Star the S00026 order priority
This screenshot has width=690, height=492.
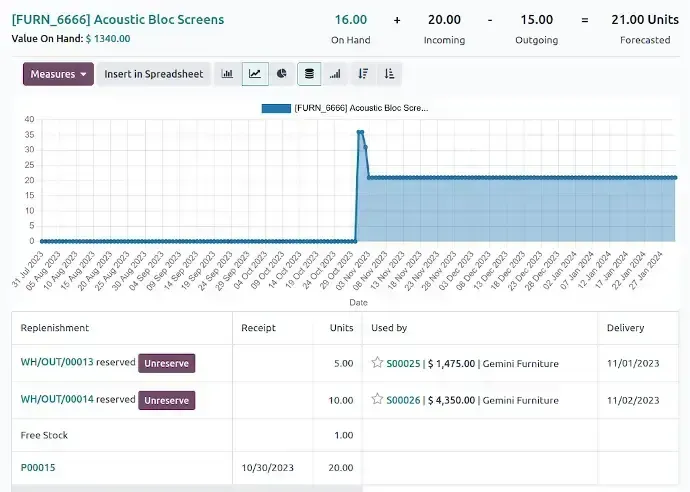coord(377,399)
